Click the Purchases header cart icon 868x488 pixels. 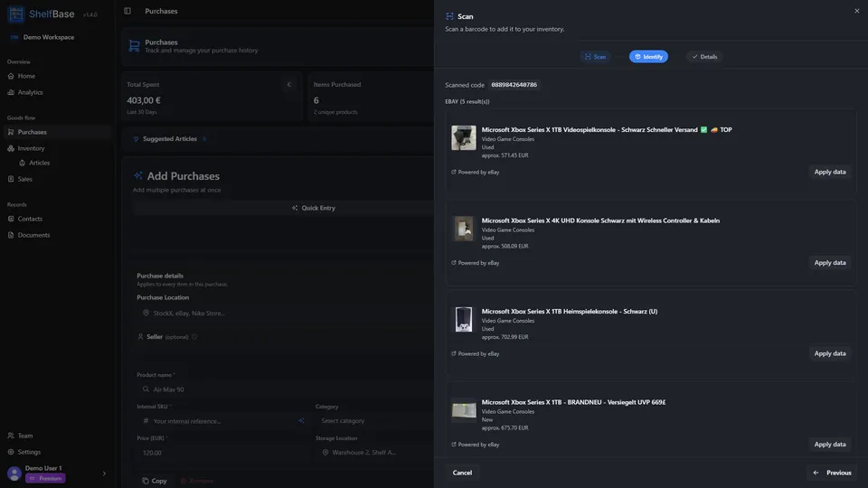[134, 46]
